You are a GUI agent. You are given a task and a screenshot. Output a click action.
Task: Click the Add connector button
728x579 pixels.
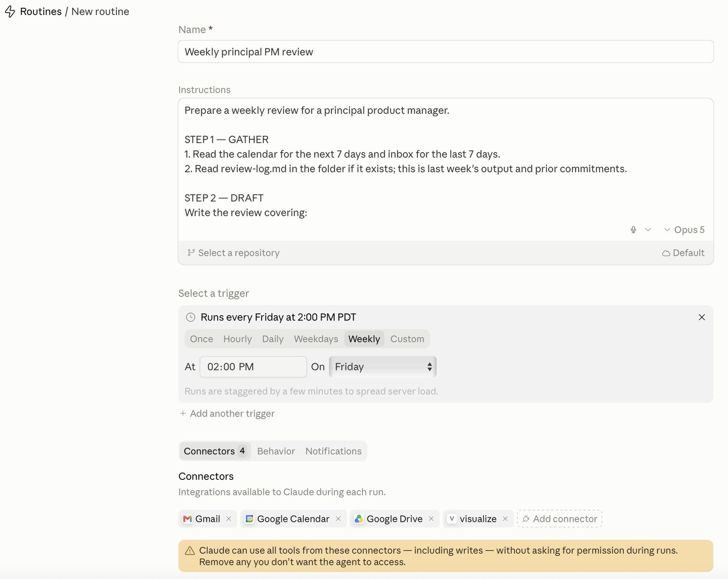click(560, 519)
